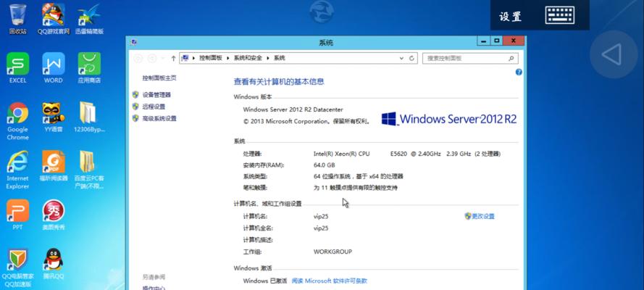Open the YY语音 desktop shortcut
This screenshot has width=644, height=290.
(54, 117)
